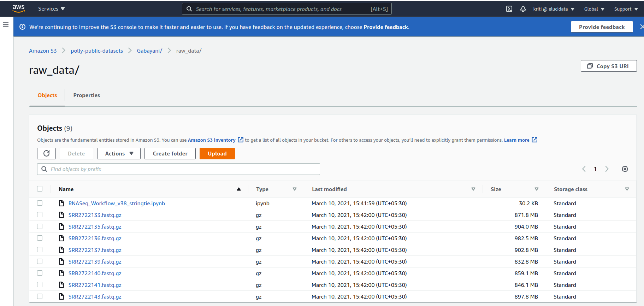The width and height of the screenshot is (644, 306).
Task: Open the Learn more link
Action: click(516, 140)
